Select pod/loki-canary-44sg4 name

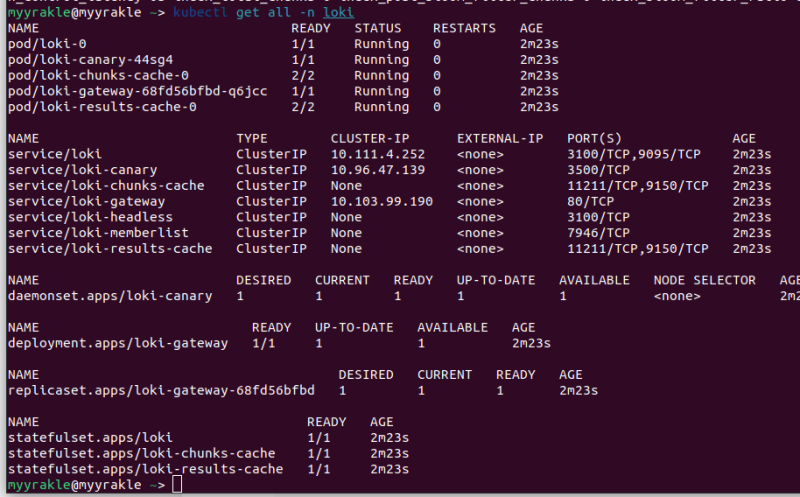pyautogui.click(x=90, y=60)
